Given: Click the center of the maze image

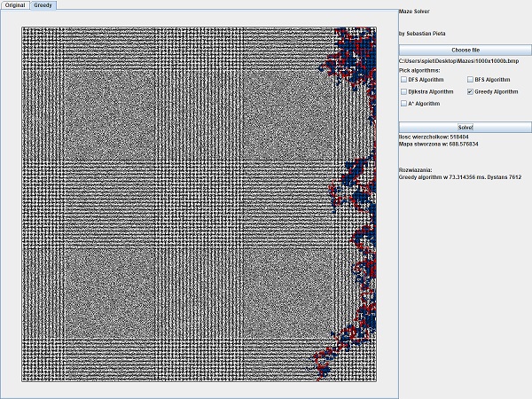Looking at the screenshot, I should 199,204.
